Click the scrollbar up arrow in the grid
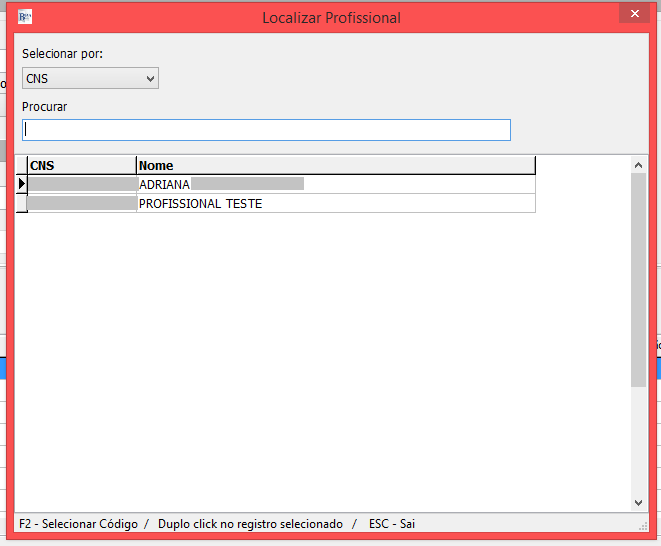 (x=639, y=164)
